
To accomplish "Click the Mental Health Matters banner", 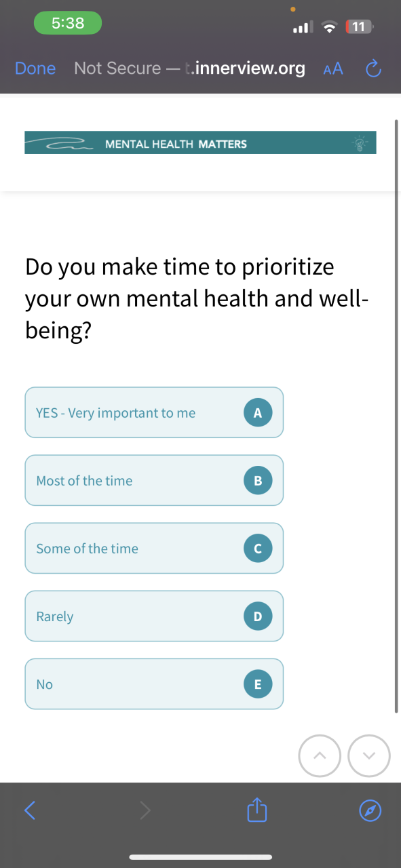I will pyautogui.click(x=200, y=142).
